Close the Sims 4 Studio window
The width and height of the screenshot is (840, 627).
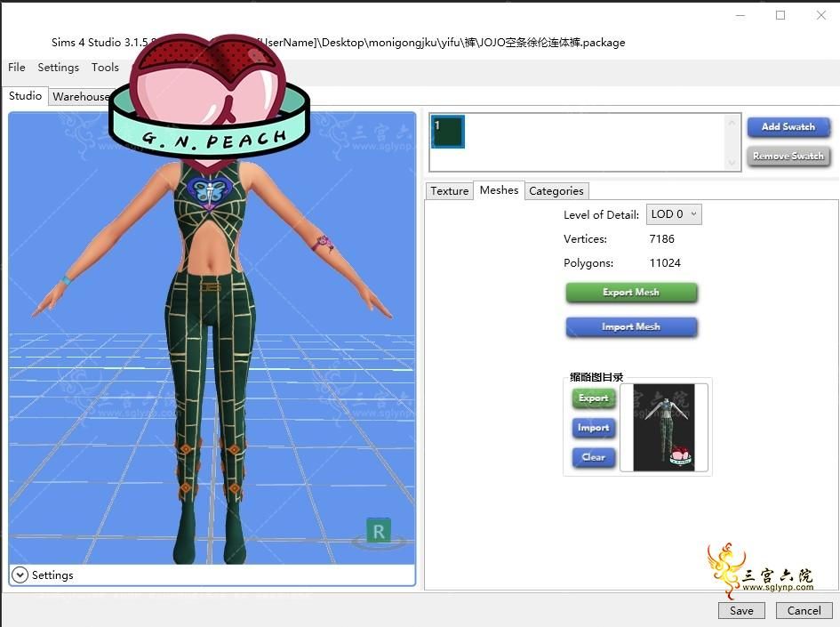[x=821, y=15]
